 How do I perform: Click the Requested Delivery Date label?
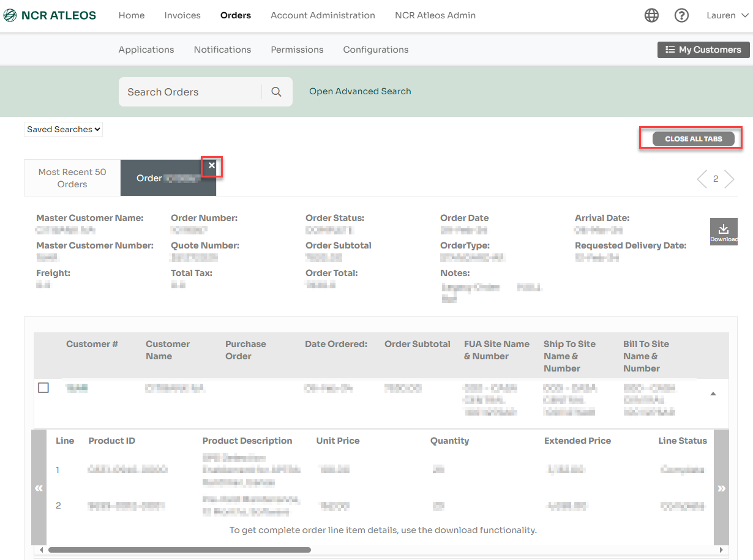click(x=631, y=245)
